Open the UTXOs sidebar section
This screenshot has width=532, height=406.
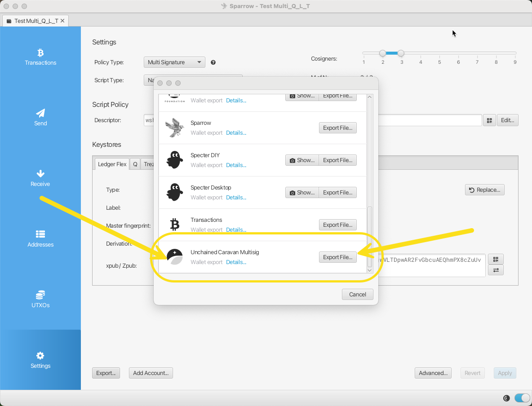40,299
